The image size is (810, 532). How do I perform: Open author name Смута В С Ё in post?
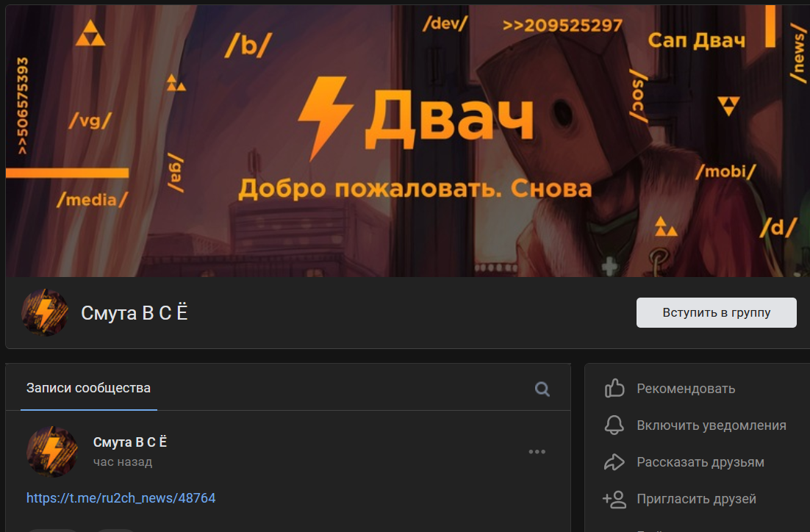[x=129, y=442]
